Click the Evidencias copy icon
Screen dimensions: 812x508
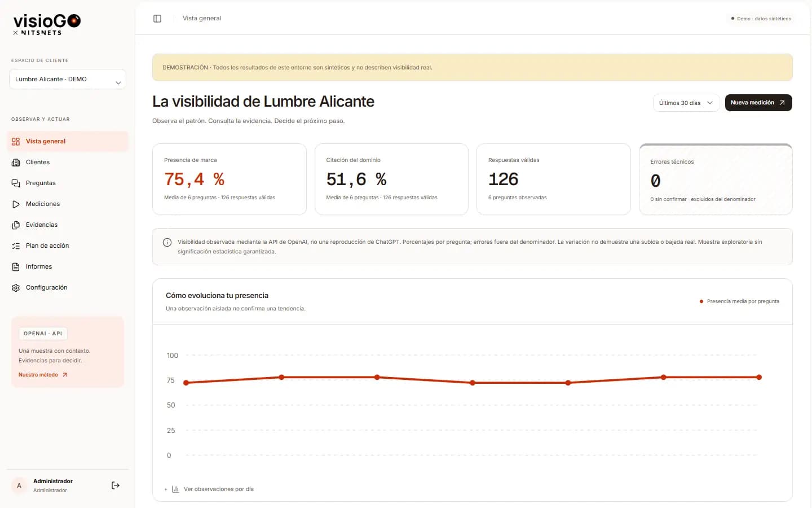(16, 225)
